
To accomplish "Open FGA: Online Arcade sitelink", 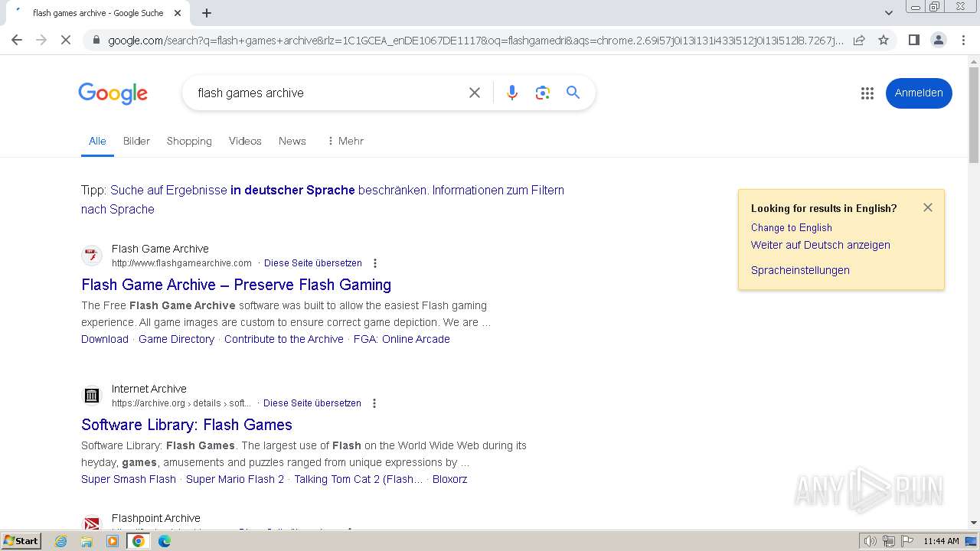I will (402, 339).
